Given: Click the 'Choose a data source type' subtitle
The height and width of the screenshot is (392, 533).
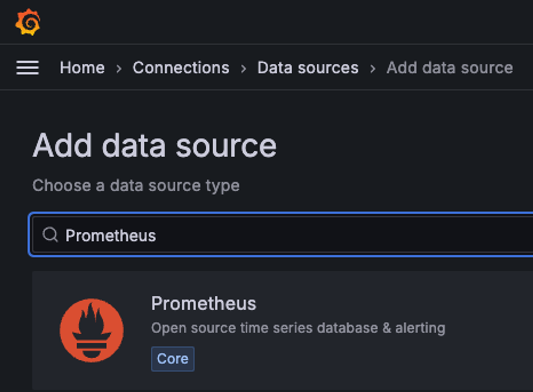Looking at the screenshot, I should click(x=136, y=185).
